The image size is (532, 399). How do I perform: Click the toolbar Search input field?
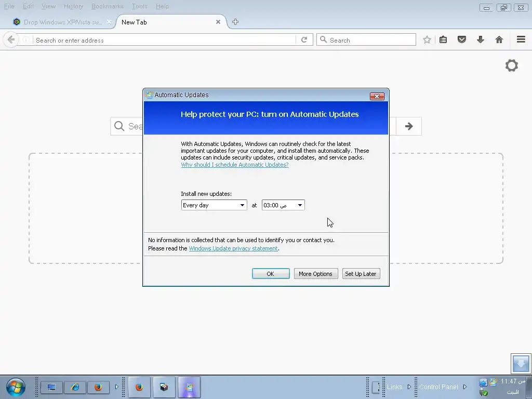(366, 39)
